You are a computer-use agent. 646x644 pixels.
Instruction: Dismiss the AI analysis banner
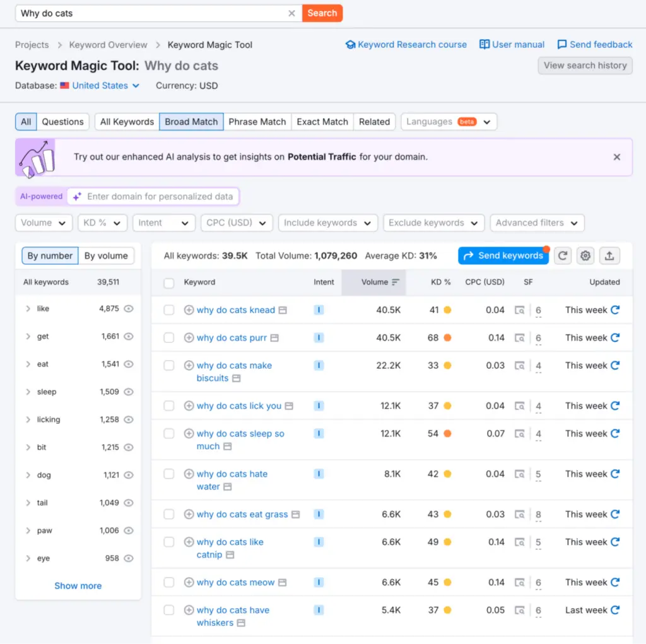pyautogui.click(x=617, y=157)
